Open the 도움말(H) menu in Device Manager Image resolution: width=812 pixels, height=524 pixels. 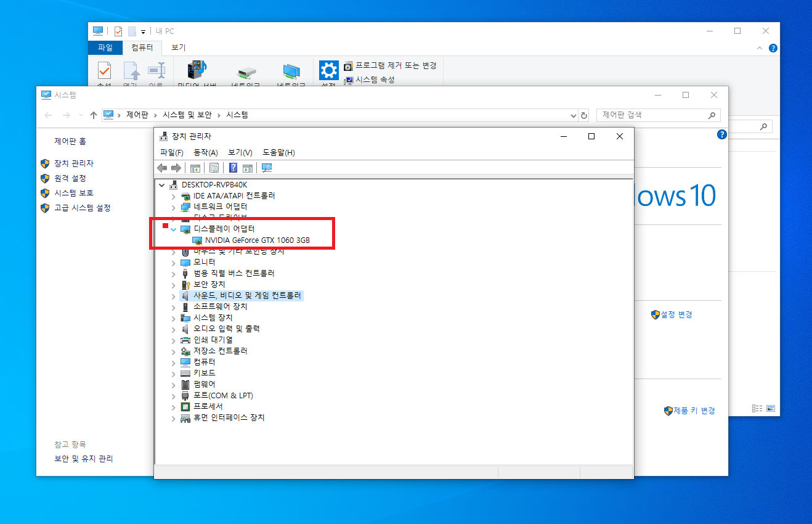click(x=278, y=152)
